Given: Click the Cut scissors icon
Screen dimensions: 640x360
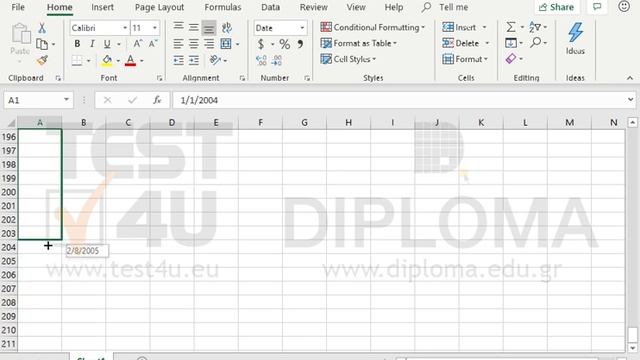Looking at the screenshot, I should [42, 28].
